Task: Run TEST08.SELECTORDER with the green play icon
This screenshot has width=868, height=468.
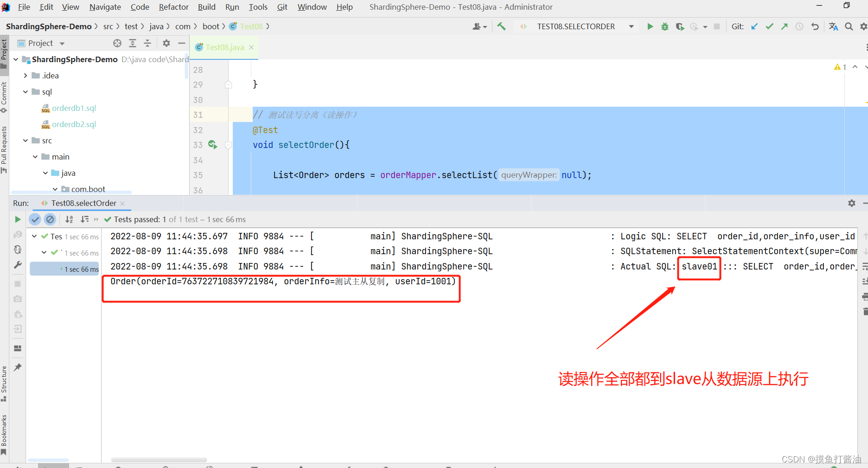Action: [x=650, y=26]
